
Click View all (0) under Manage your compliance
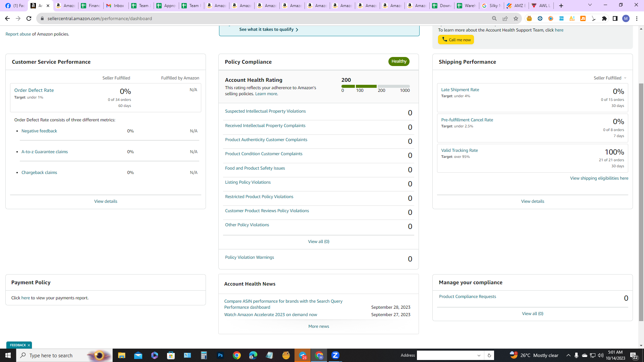pos(533,314)
